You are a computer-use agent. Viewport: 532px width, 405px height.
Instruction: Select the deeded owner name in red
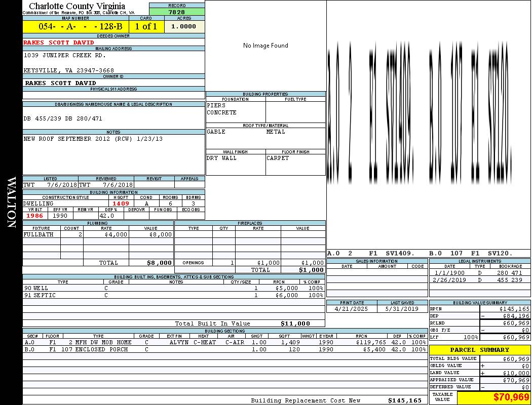coord(59,43)
